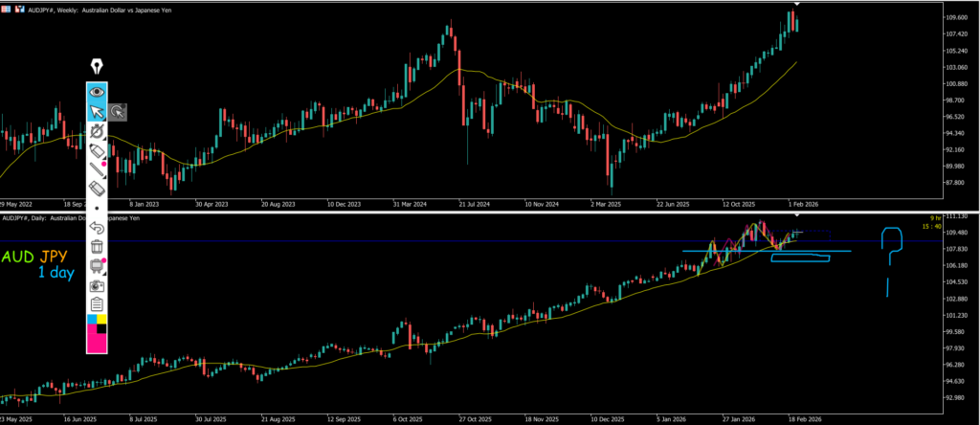Select the Highlighter tool
Viewport: 980px width, 425px height.
coord(97,150)
